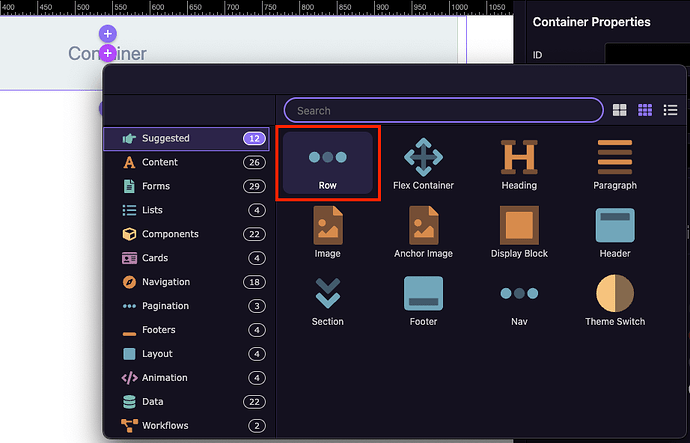Open the Pagination category
The width and height of the screenshot is (690, 443).
tap(187, 306)
